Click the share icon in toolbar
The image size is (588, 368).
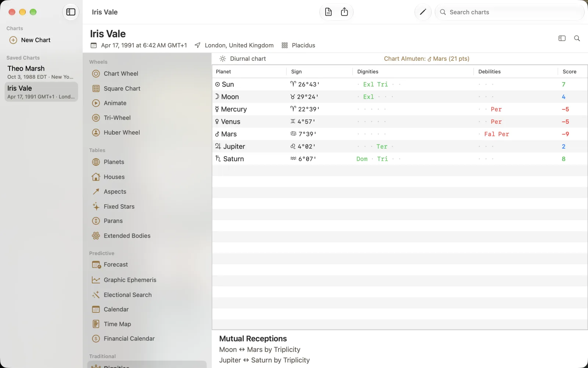[x=344, y=12]
